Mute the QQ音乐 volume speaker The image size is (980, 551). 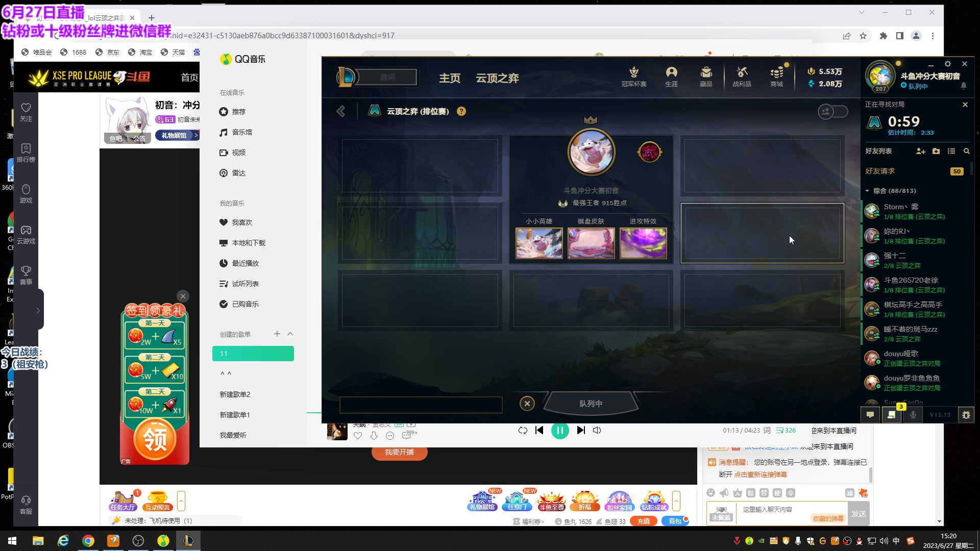click(x=597, y=430)
